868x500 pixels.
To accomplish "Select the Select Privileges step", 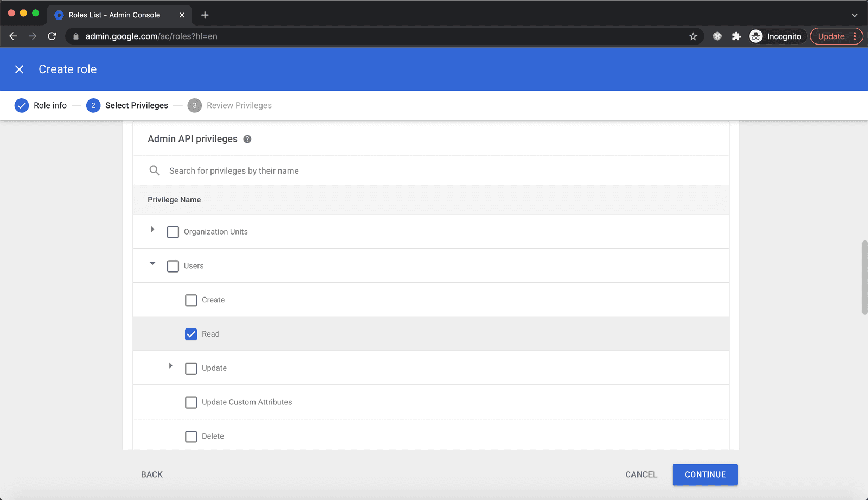I will click(x=127, y=105).
